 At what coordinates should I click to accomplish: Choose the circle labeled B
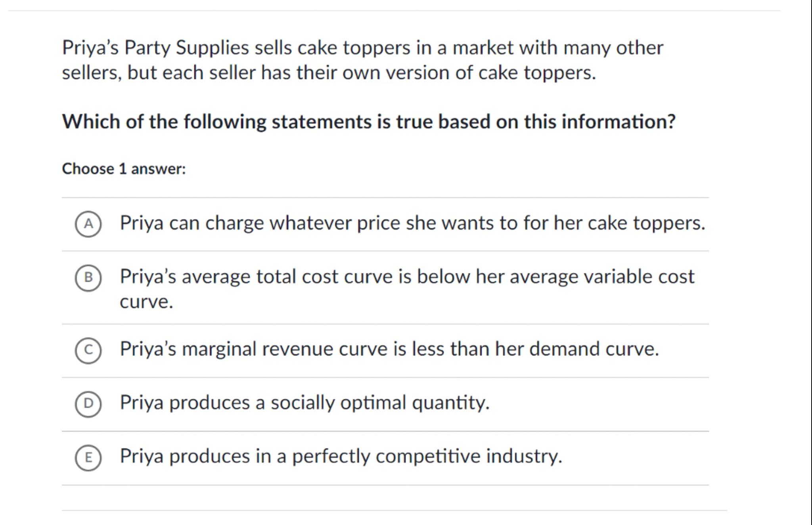[x=88, y=278]
